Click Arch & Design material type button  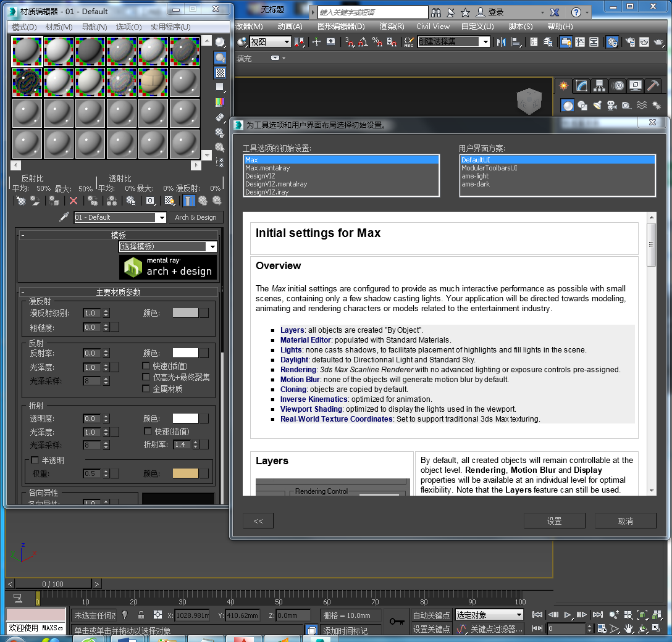[195, 217]
